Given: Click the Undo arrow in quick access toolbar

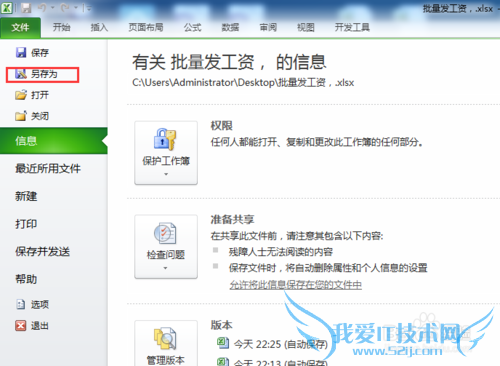Looking at the screenshot, I should (x=42, y=8).
